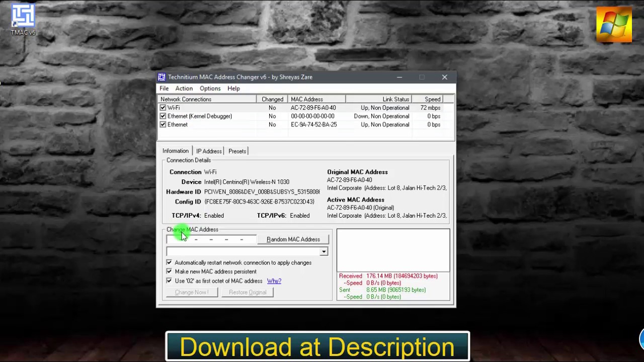
Task: Expand the MAC vendor dropdown arrow
Action: 324,251
